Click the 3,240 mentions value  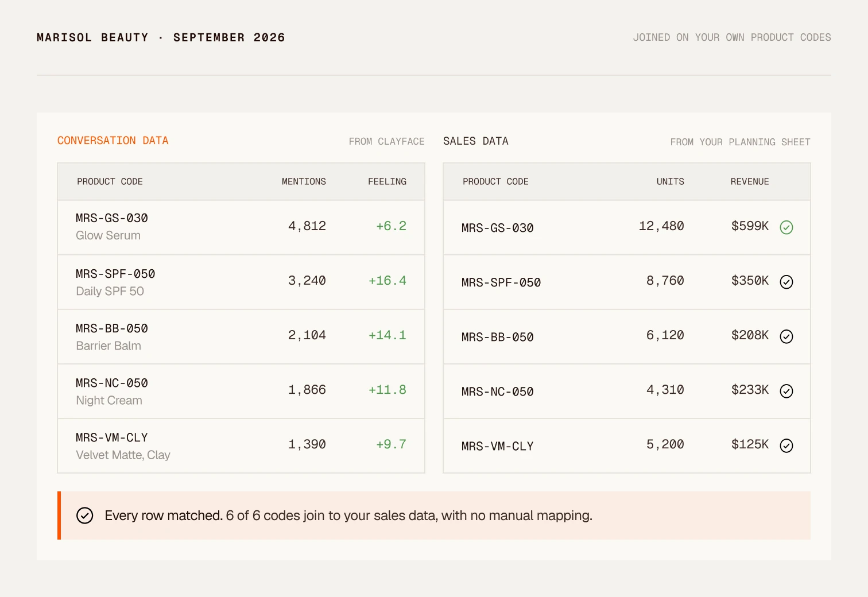(307, 281)
